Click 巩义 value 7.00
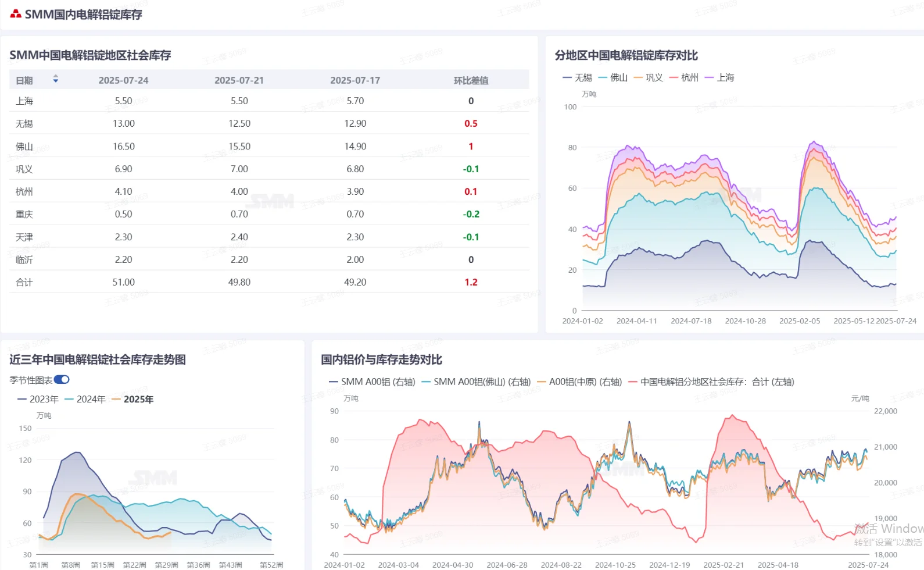This screenshot has width=924, height=570. [239, 169]
